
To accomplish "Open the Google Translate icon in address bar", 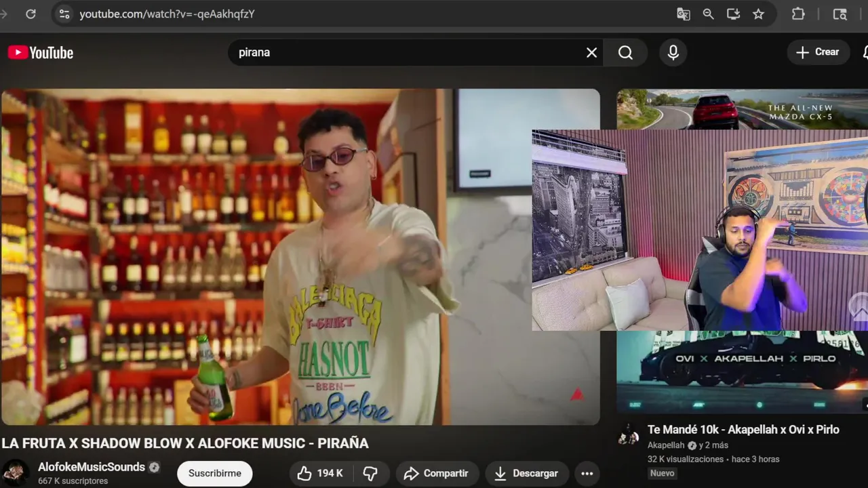I will (x=684, y=14).
